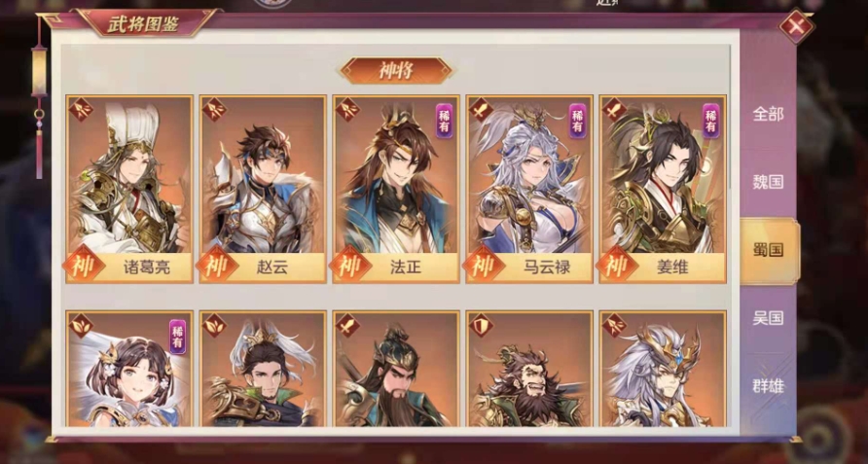868x464 pixels.
Task: Click the bow class icon on 诸葛亮's card
Action: coord(80,110)
